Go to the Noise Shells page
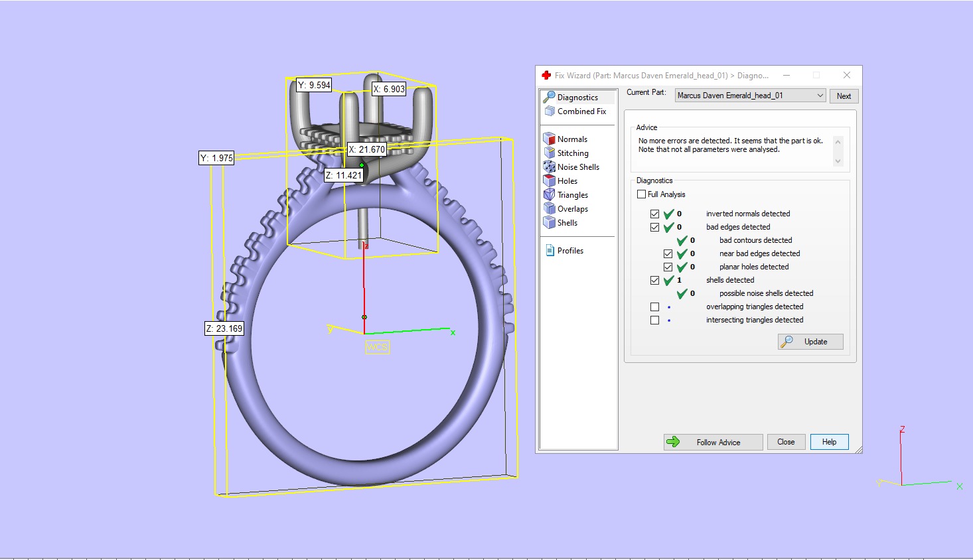The image size is (973, 560). 578,167
